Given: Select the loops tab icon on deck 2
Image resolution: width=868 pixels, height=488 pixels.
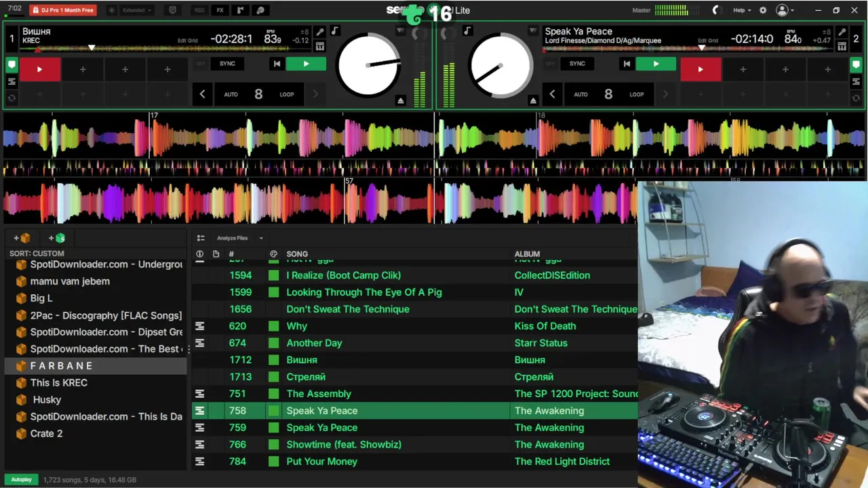Looking at the screenshot, I should [x=856, y=82].
